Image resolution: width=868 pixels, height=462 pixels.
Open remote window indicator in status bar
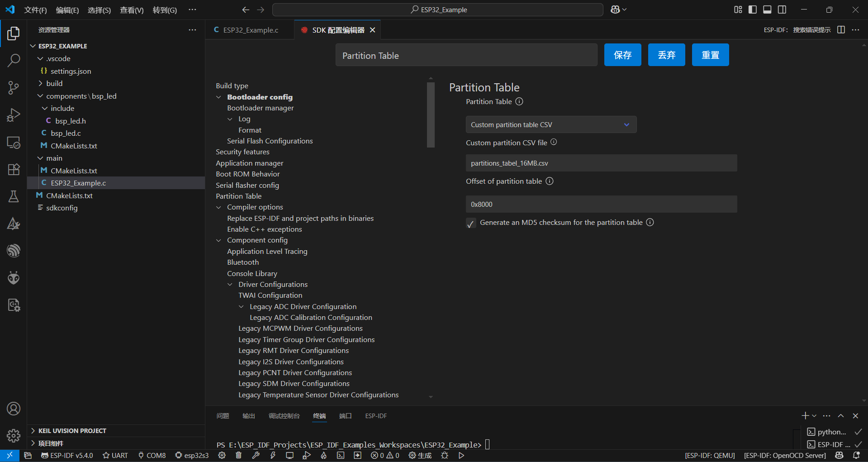pos(9,455)
